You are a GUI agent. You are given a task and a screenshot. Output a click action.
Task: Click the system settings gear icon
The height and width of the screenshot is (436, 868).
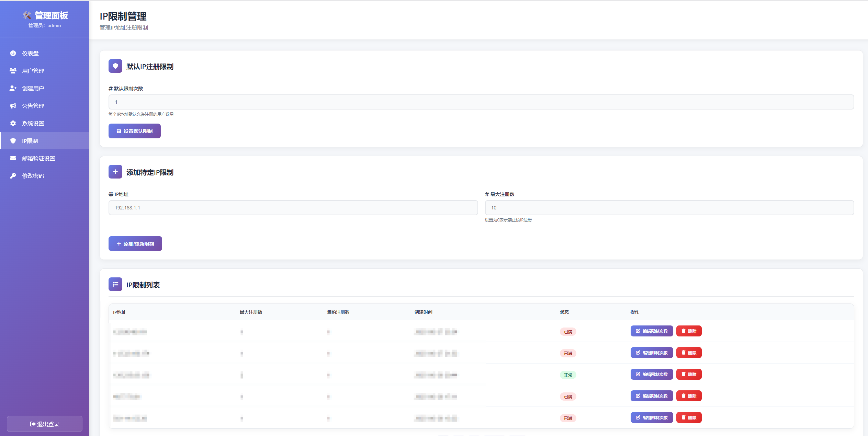tap(13, 123)
